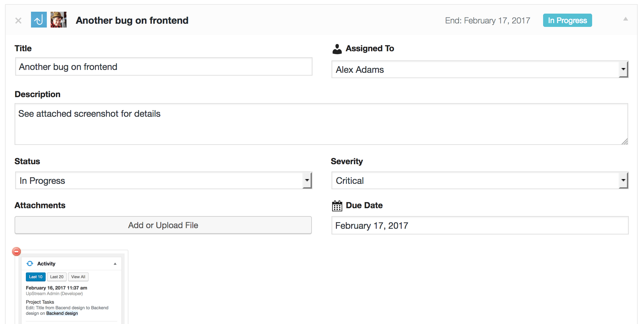Click the Due Date calendar icon
The image size is (644, 324).
coord(337,206)
